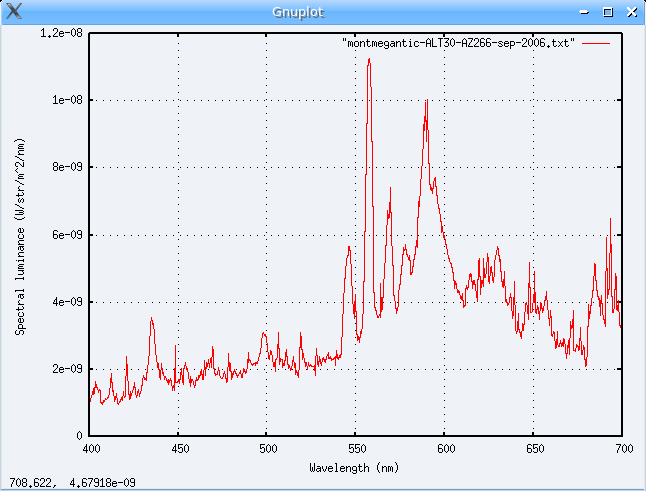The height and width of the screenshot is (491, 646).
Task: Close the Gnuplot window
Action: click(x=630, y=13)
